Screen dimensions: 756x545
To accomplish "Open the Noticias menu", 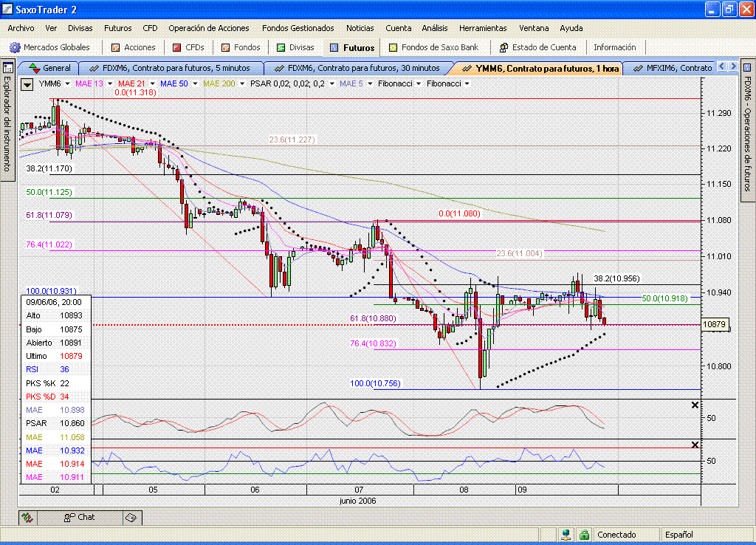I will click(x=360, y=28).
